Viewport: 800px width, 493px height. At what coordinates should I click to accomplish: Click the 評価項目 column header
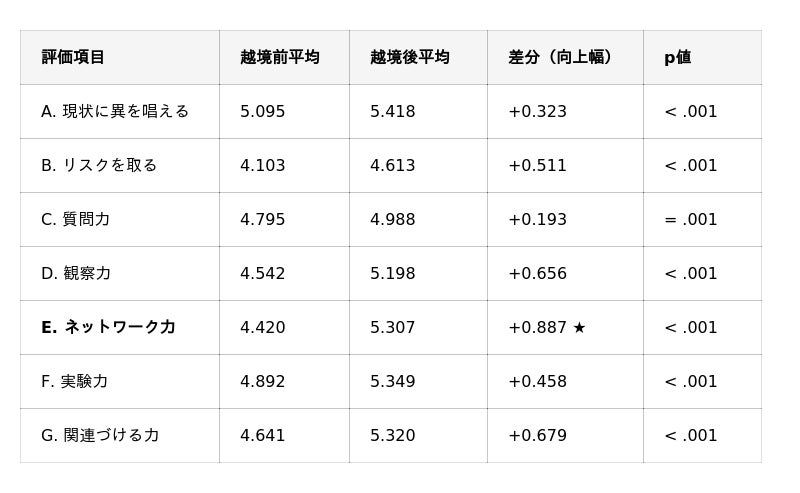pos(73,58)
